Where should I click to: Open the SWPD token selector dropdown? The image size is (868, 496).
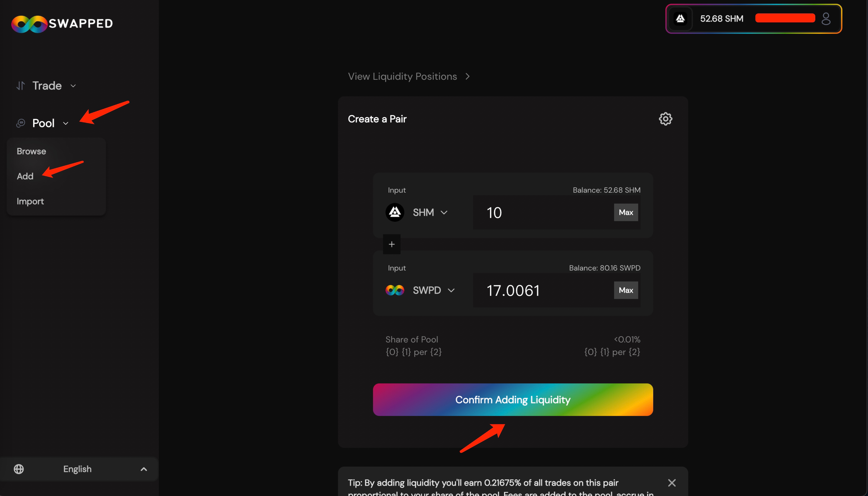(x=433, y=290)
